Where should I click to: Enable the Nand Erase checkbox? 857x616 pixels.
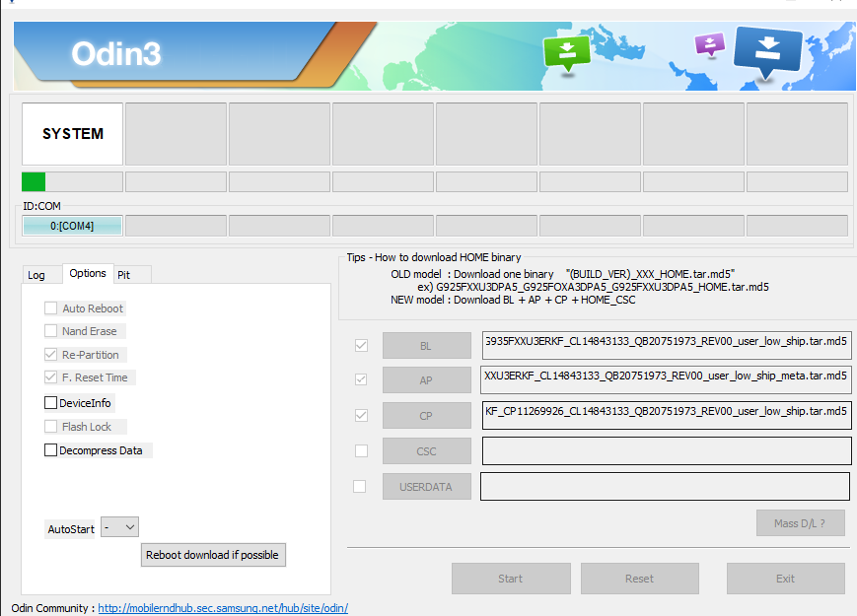[x=51, y=331]
